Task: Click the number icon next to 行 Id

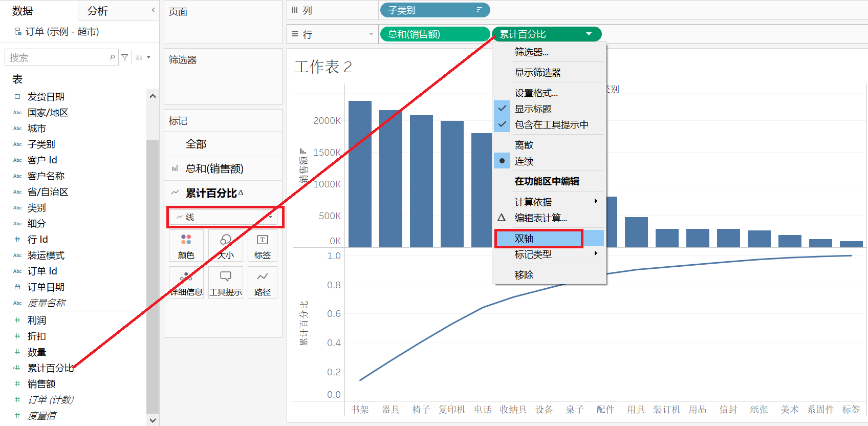Action: point(17,239)
